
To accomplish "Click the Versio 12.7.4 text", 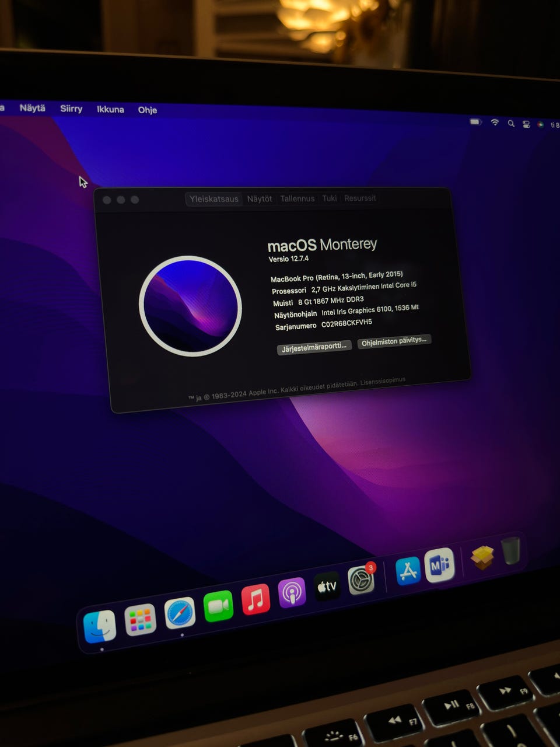I will (288, 259).
